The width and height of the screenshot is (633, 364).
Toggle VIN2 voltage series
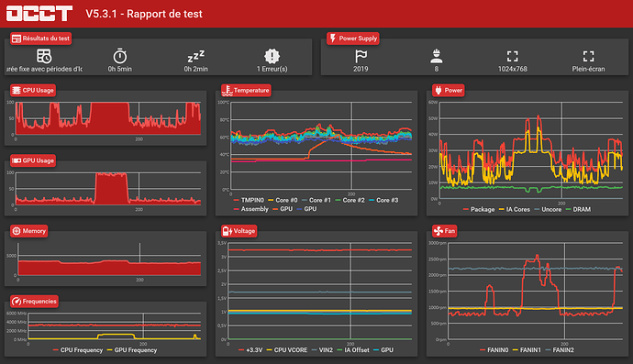pyautogui.click(x=322, y=350)
